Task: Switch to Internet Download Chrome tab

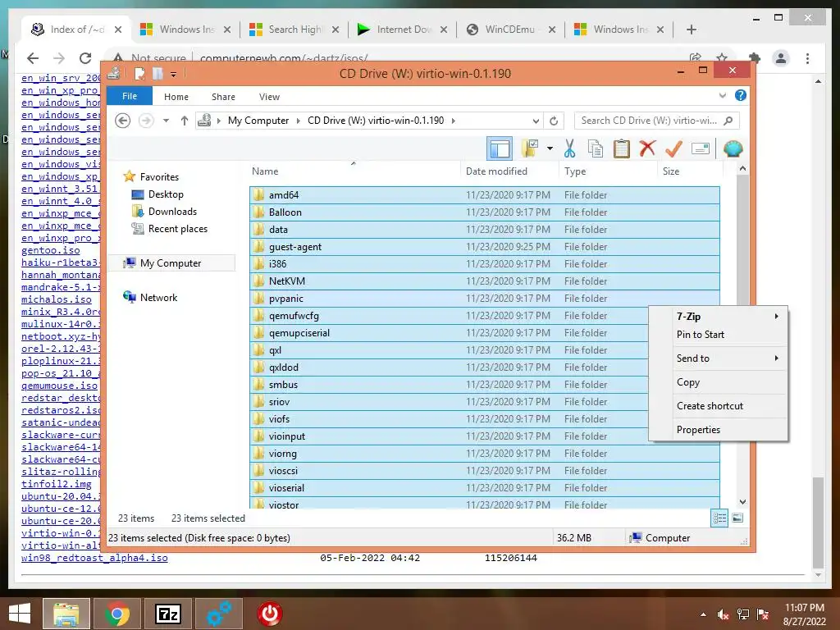Action: (x=402, y=30)
